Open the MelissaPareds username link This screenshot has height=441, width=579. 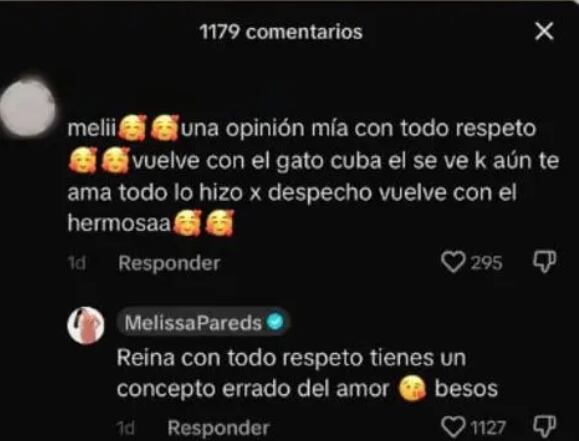[x=193, y=323]
